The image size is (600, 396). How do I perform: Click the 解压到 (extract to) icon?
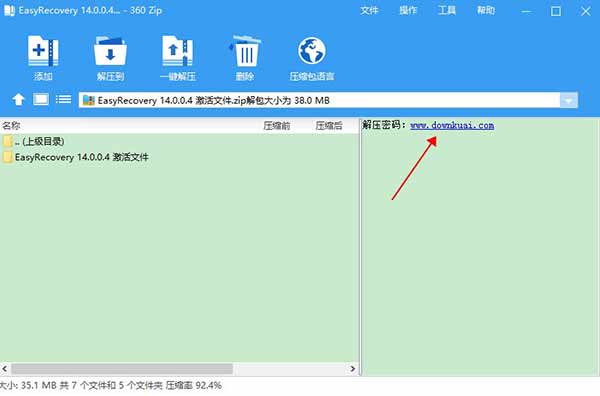[x=110, y=51]
